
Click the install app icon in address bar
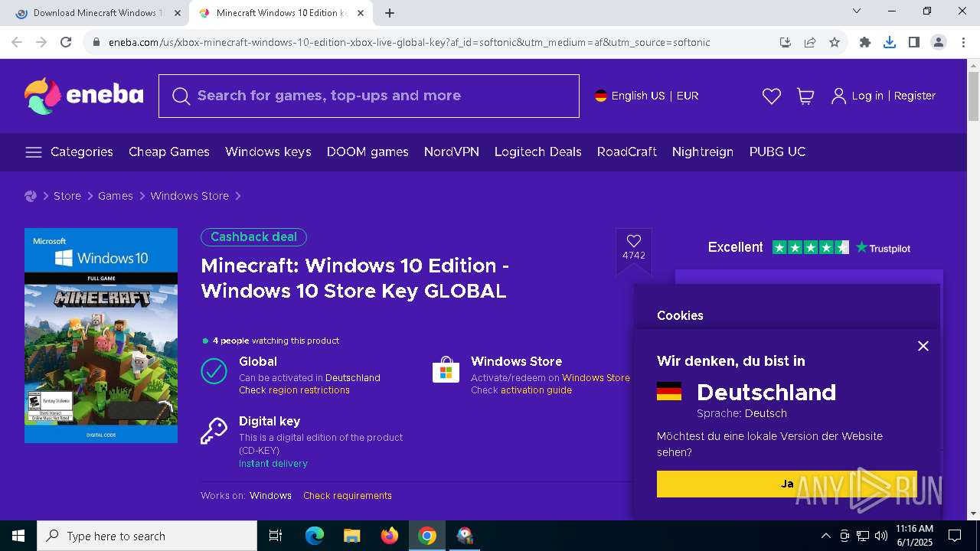(x=786, y=42)
